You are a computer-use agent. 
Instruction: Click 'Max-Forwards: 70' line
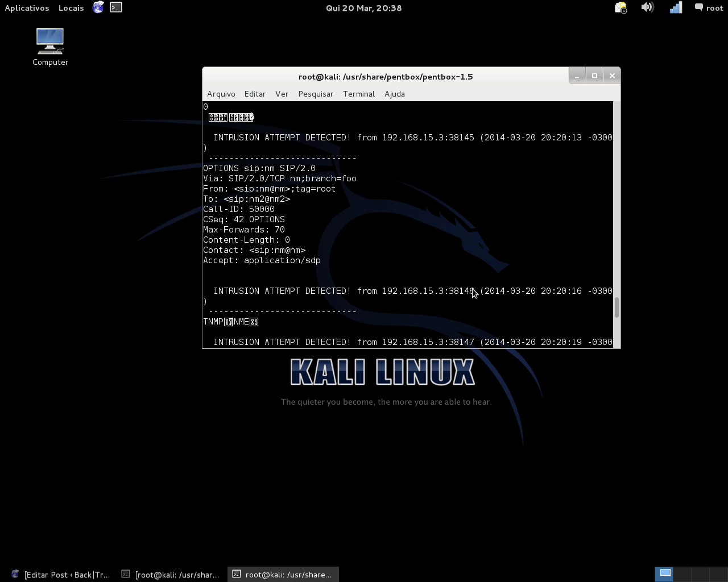coord(244,230)
